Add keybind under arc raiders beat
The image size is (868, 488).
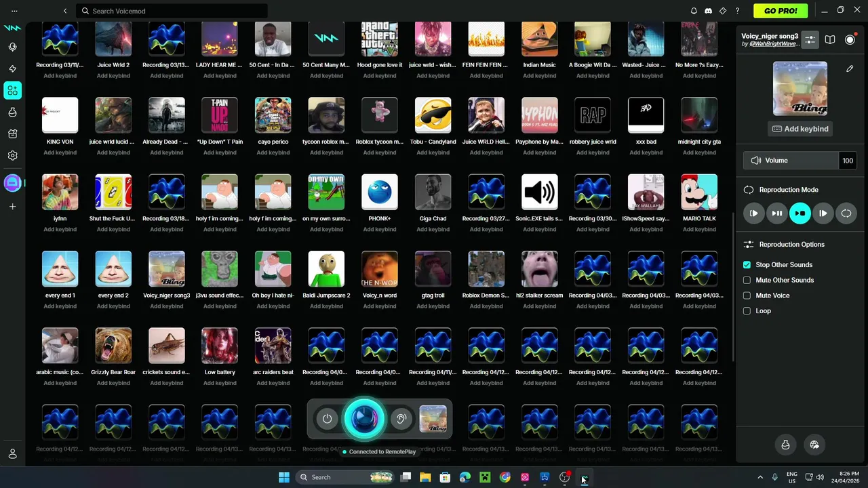click(x=273, y=383)
